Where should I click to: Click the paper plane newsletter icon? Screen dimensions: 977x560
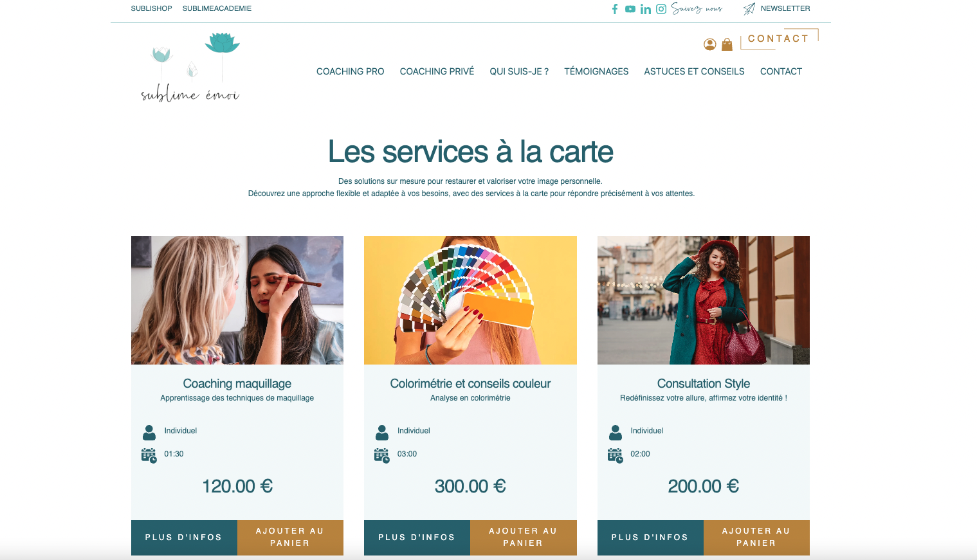[749, 9]
